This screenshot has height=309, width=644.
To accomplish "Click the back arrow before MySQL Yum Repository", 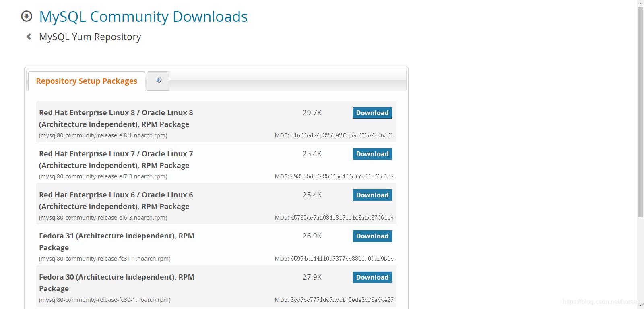I will point(29,37).
